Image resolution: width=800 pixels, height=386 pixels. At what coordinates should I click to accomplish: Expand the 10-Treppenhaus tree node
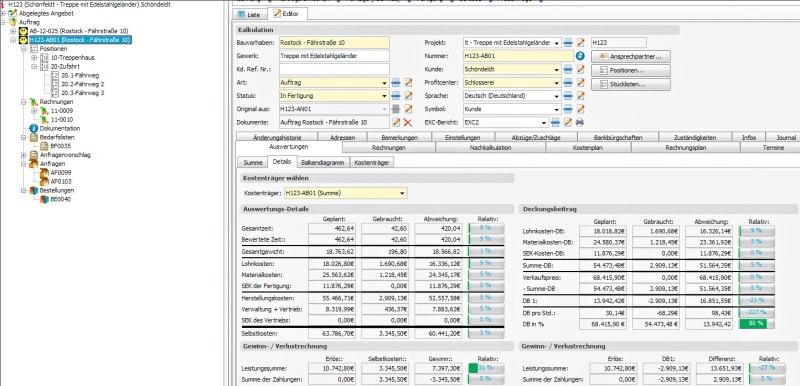point(34,58)
